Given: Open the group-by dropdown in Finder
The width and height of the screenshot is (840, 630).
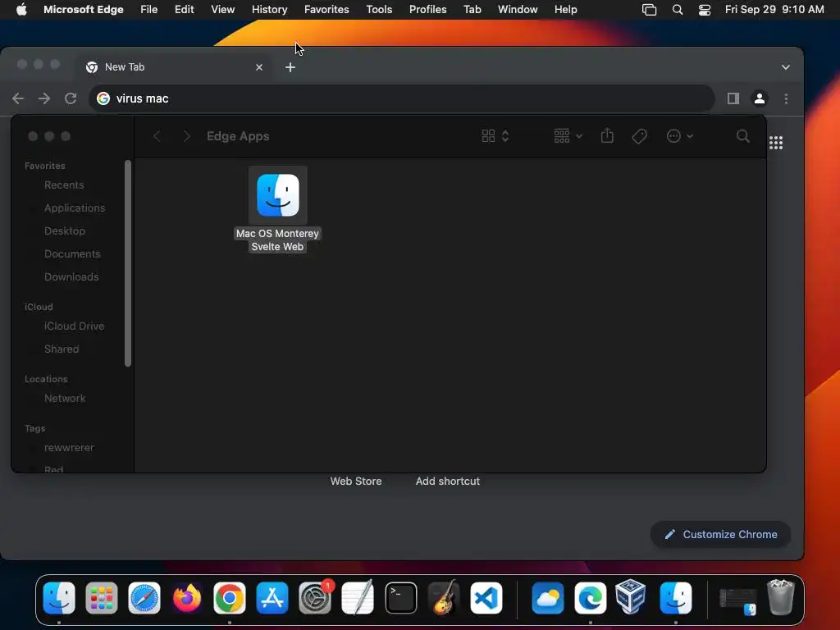Looking at the screenshot, I should [x=568, y=136].
